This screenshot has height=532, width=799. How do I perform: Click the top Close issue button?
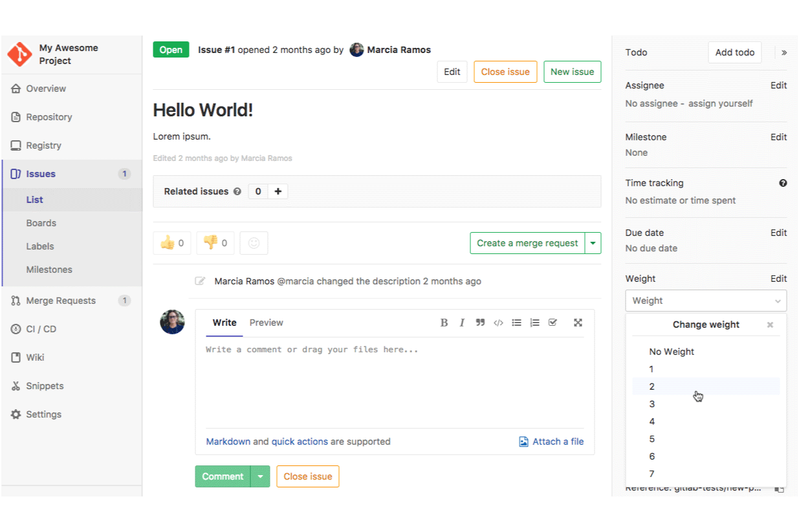(x=505, y=72)
